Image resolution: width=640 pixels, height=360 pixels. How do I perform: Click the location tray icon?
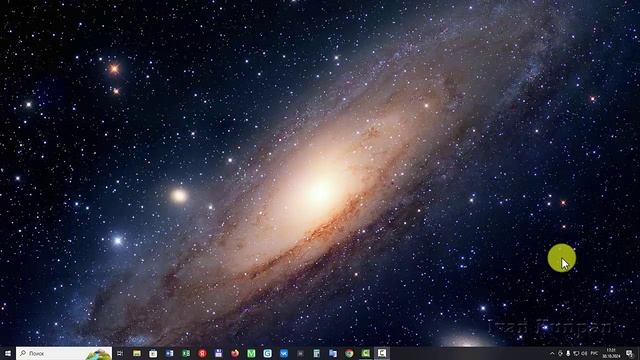(560, 353)
